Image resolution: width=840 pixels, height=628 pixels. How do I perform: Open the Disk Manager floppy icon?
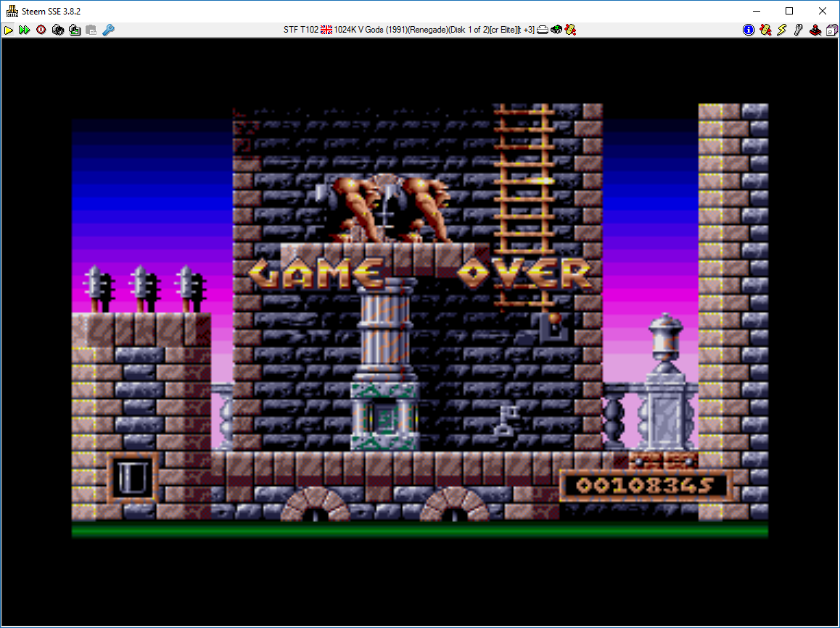coord(831,30)
